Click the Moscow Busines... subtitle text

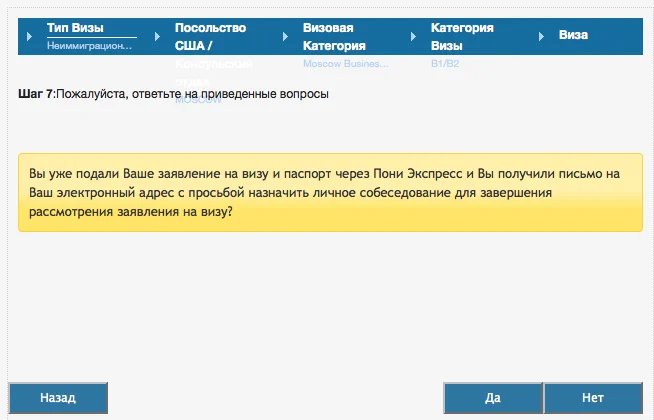tap(345, 64)
